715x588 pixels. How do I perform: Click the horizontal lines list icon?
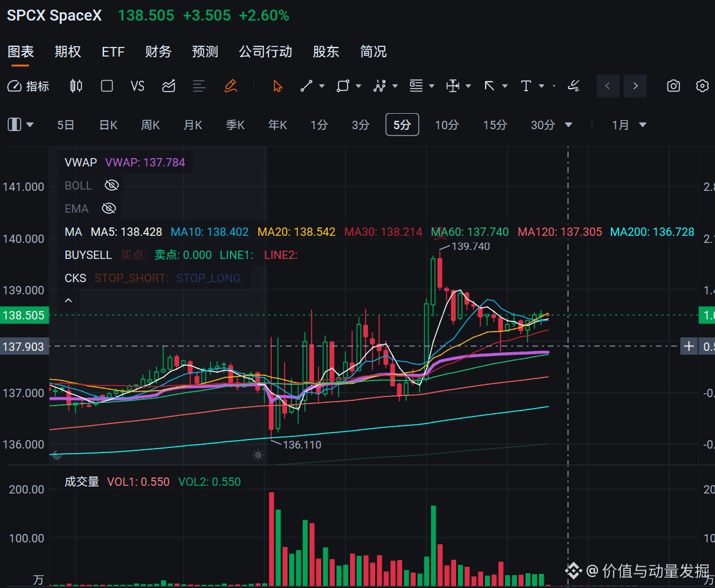(x=199, y=85)
